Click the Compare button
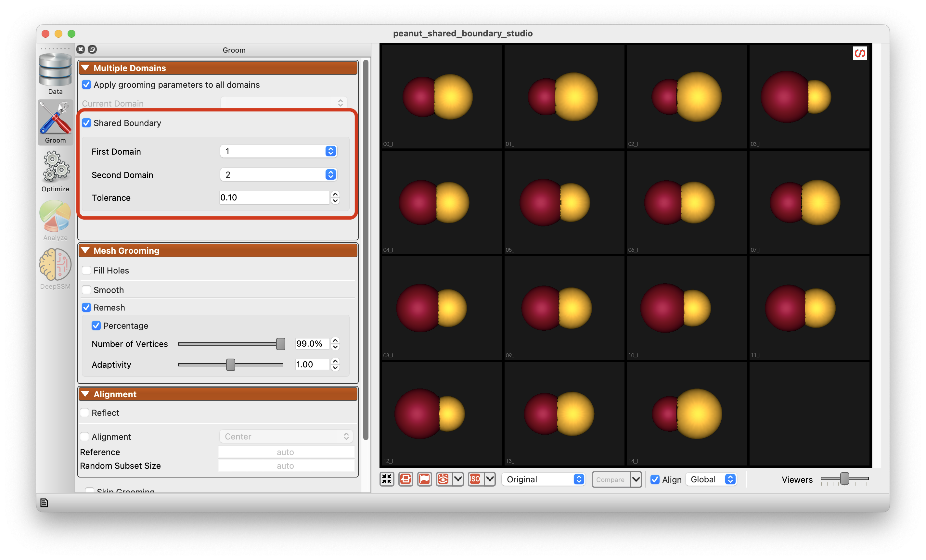Image resolution: width=926 pixels, height=560 pixels. click(x=611, y=479)
